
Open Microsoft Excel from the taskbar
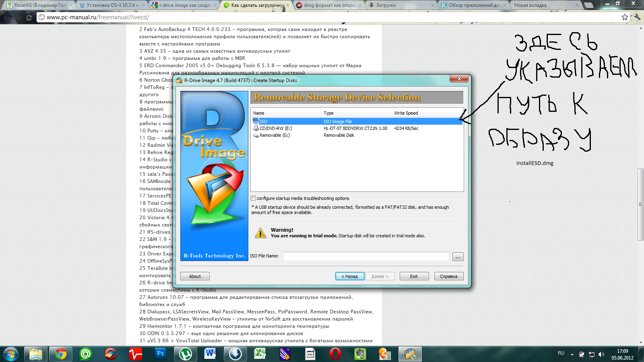(x=260, y=354)
